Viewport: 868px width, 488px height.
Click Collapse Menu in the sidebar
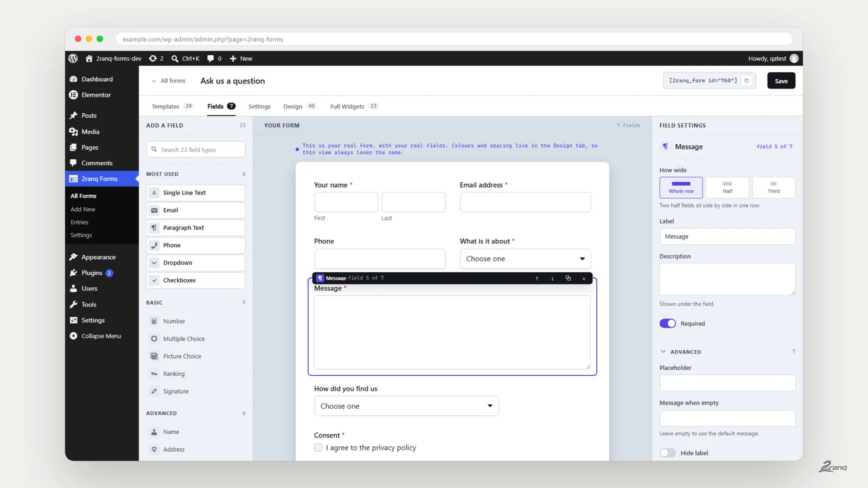coord(101,336)
